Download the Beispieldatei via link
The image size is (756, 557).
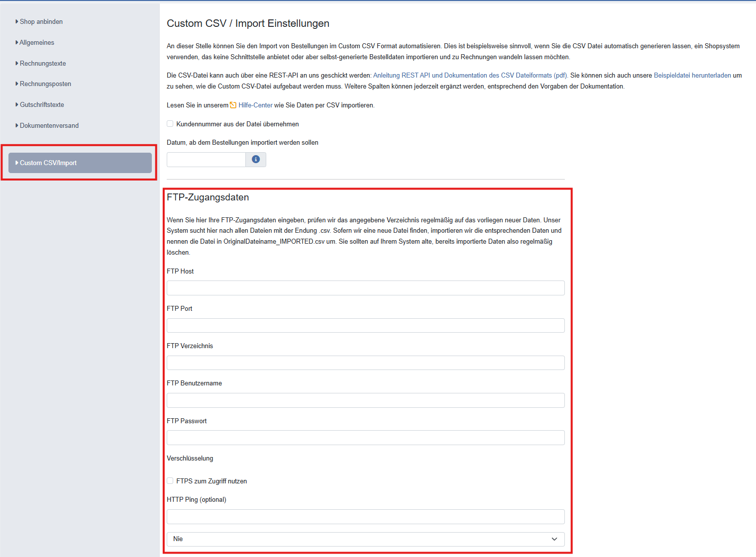(692, 76)
